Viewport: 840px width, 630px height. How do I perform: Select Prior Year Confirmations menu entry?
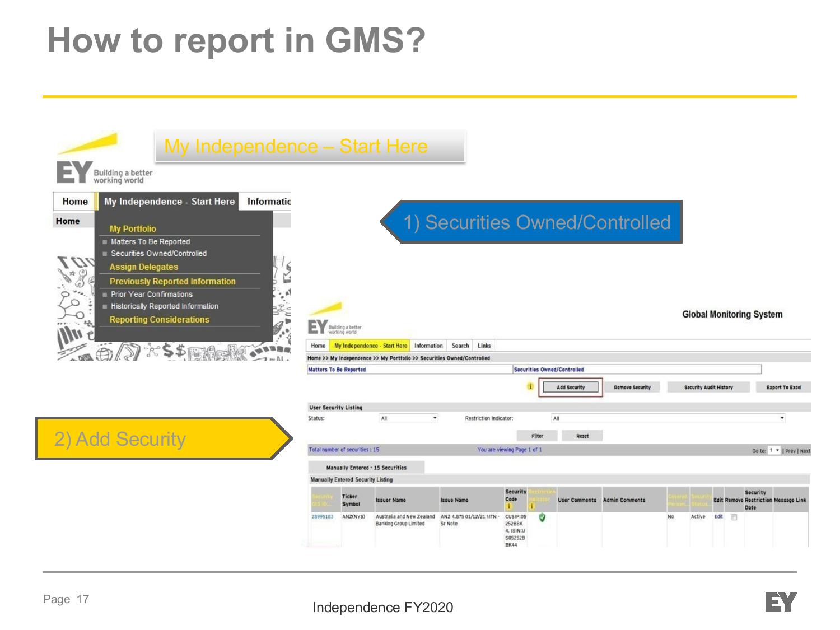tap(151, 295)
